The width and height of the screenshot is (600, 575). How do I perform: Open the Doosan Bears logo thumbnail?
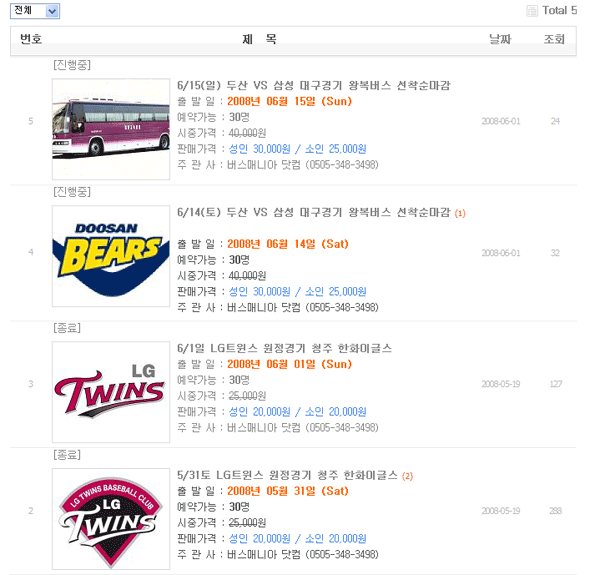(x=111, y=256)
